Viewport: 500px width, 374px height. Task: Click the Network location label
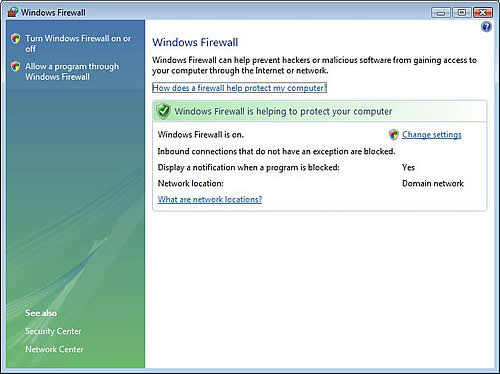(x=190, y=183)
